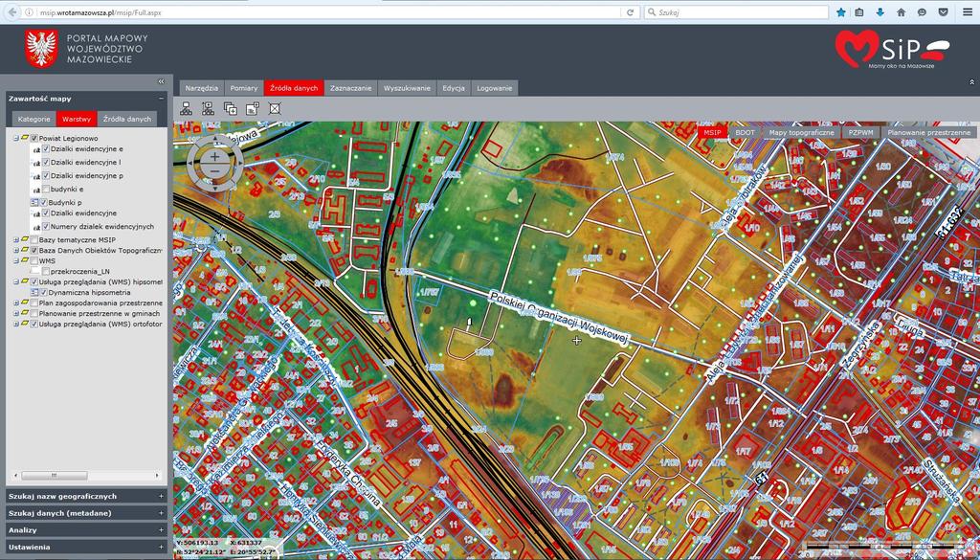
Task: Expand Baza Danych Obiektów Topograficznych node
Action: pyautogui.click(x=16, y=250)
